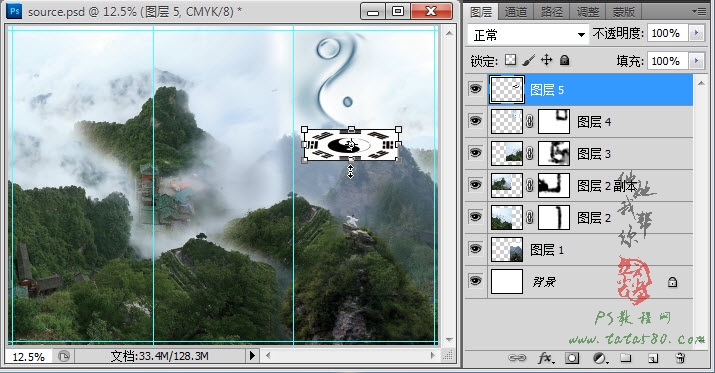Add a layer mask

[572, 358]
